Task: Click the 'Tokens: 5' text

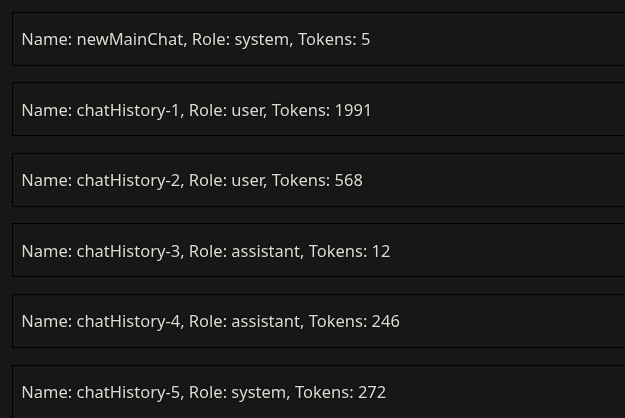Action: [x=334, y=39]
